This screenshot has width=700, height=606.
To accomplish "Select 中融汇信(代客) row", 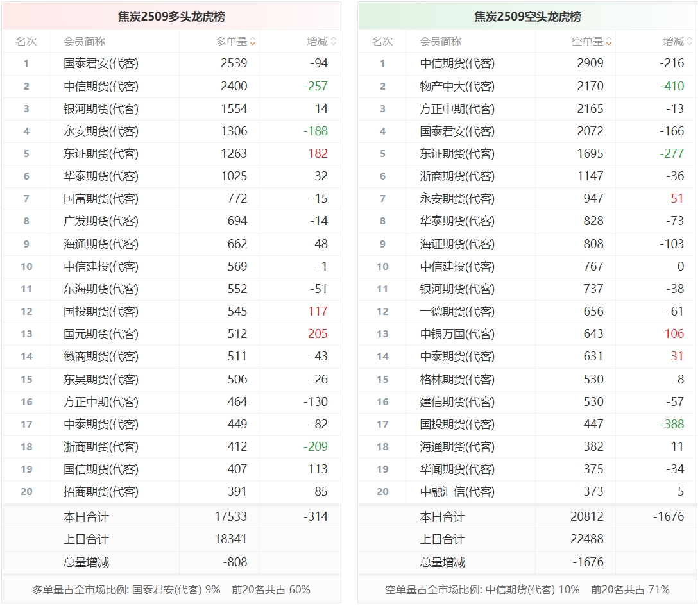I will tap(527, 491).
